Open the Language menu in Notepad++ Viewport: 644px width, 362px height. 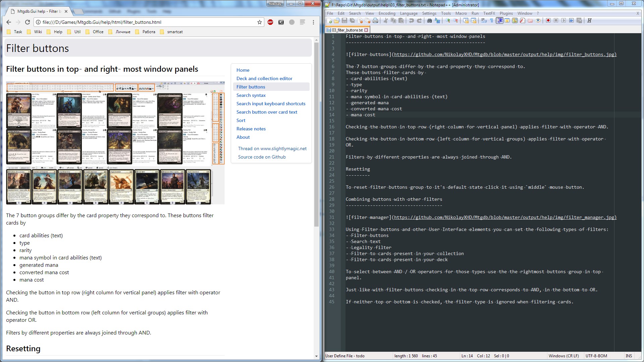click(409, 13)
